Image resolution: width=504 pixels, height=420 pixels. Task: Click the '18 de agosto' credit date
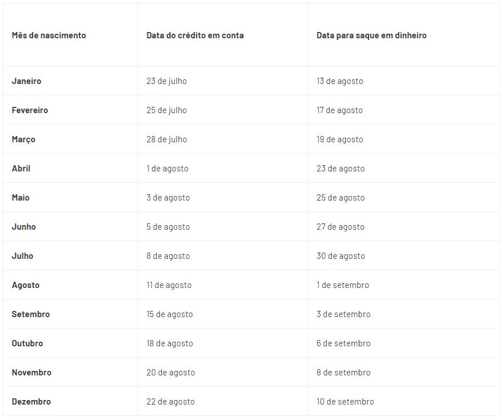point(170,343)
